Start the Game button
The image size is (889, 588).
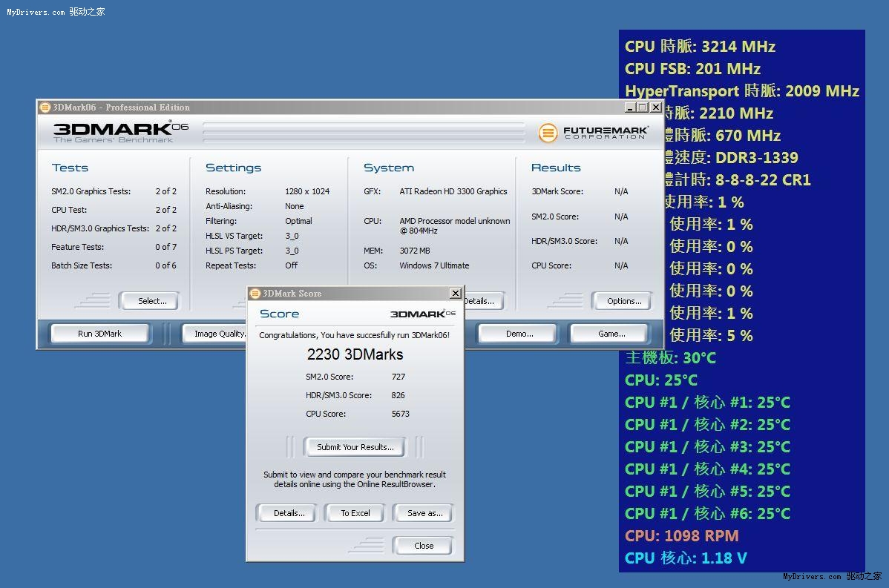pyautogui.click(x=611, y=334)
